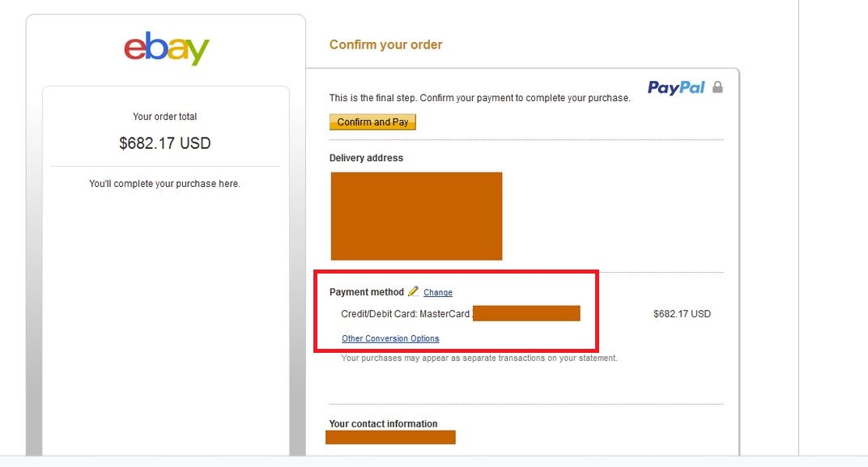This screenshot has width=868, height=467.
Task: Click the eBay logo
Action: pos(166,48)
